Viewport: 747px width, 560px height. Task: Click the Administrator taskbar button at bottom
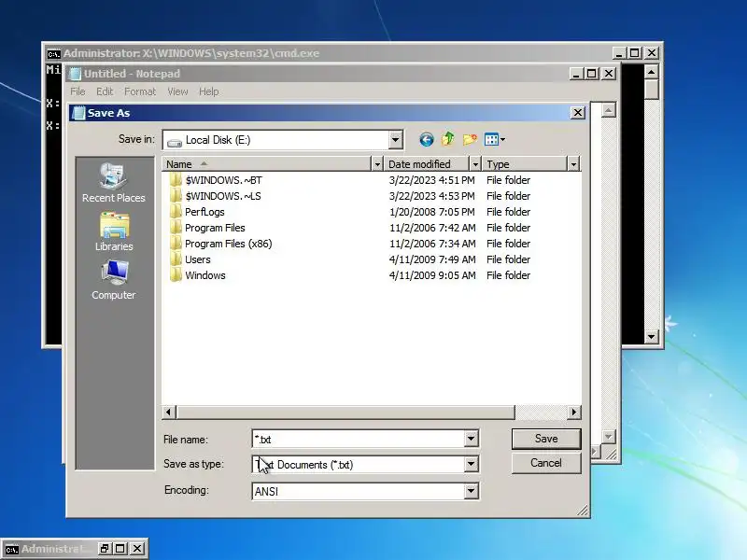click(50, 549)
